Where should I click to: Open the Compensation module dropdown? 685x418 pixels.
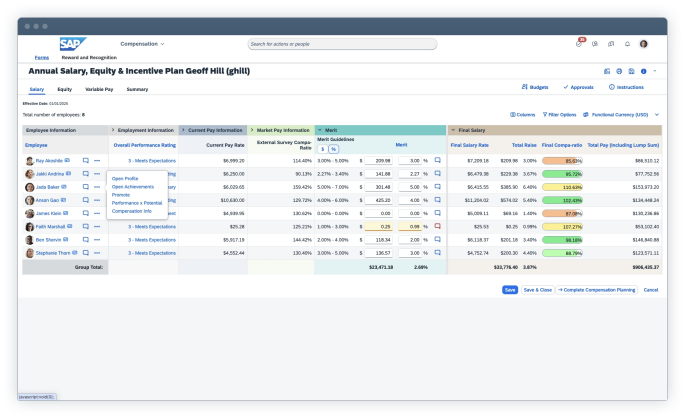point(142,44)
